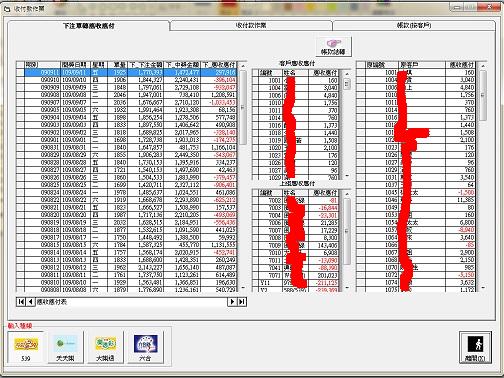The image size is (504, 378).
Task: Click the left table's scroll-down arrow
Action: pyautogui.click(x=243, y=287)
